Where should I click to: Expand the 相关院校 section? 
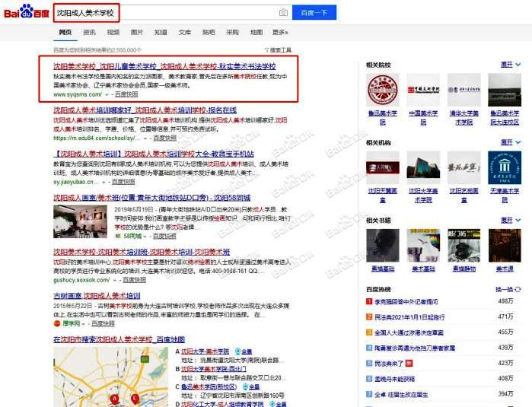pyautogui.click(x=511, y=65)
